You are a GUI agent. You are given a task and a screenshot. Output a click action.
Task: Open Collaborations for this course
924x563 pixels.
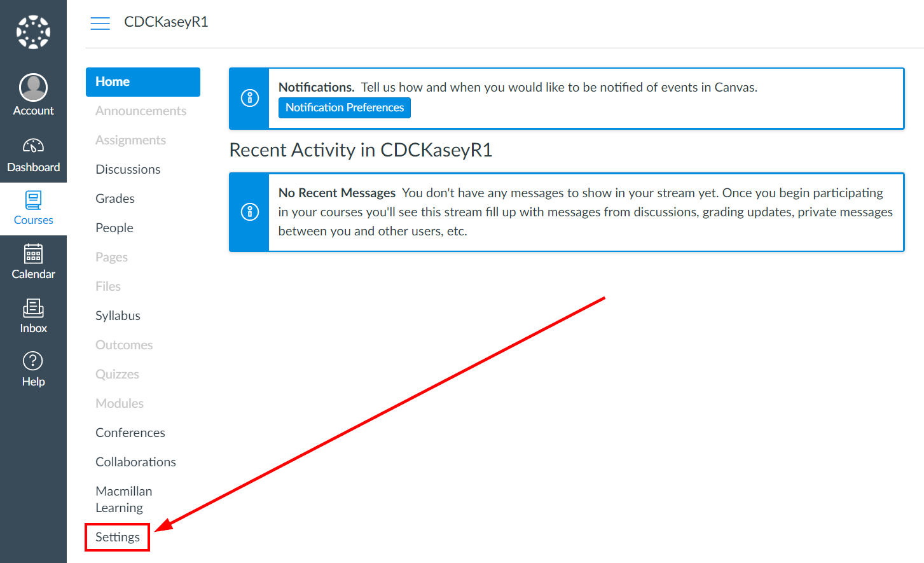135,461
